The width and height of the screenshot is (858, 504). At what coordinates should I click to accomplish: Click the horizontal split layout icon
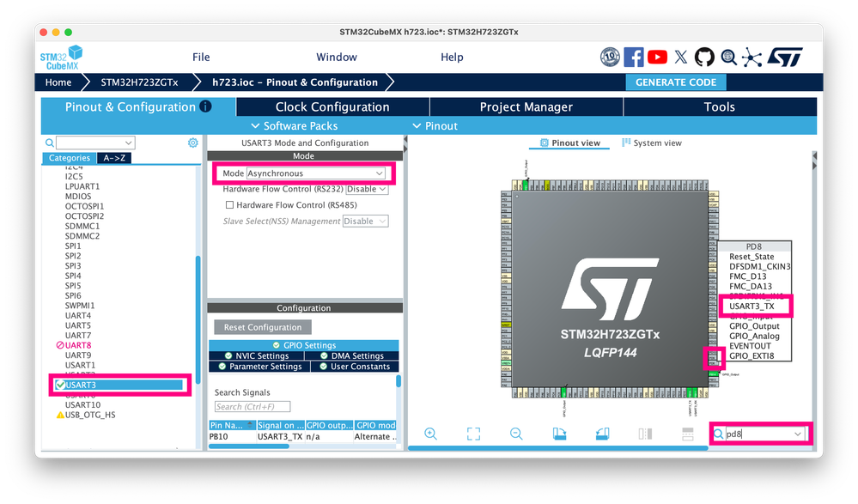688,434
